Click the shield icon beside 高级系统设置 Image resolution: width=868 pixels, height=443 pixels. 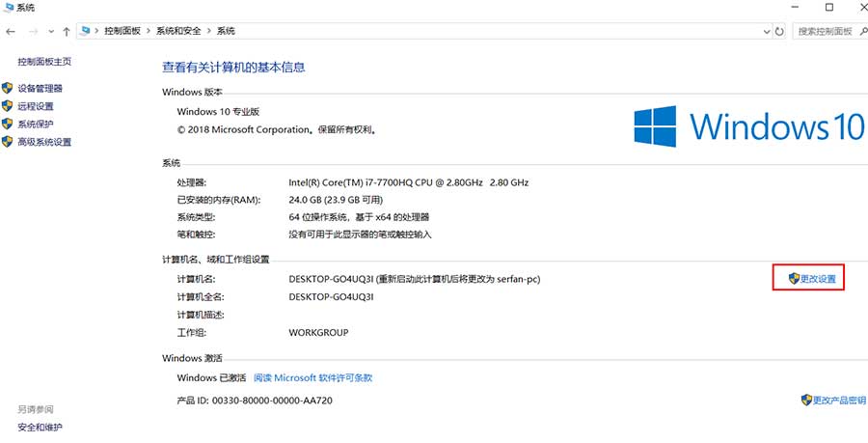click(7, 142)
